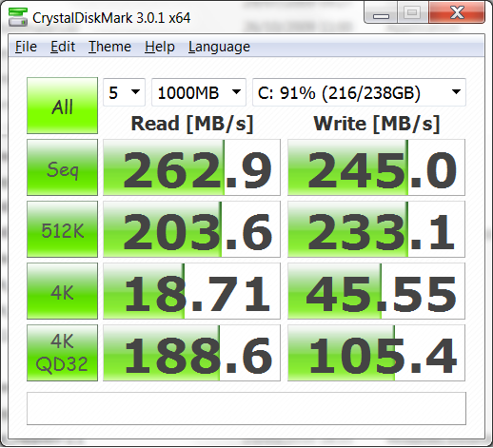Start the 4K QD32 benchmark test
493x448 pixels.
[62, 353]
